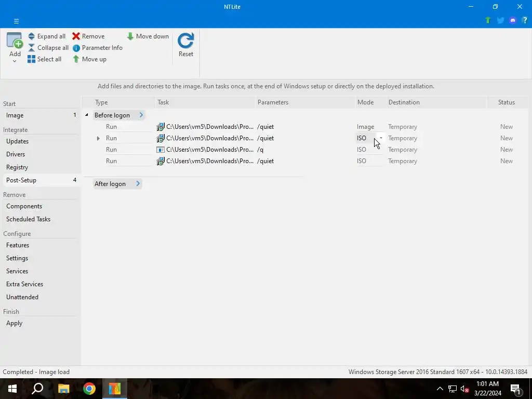This screenshot has height=399, width=532.
Task: Click the window icon of the /q task
Action: [161, 150]
